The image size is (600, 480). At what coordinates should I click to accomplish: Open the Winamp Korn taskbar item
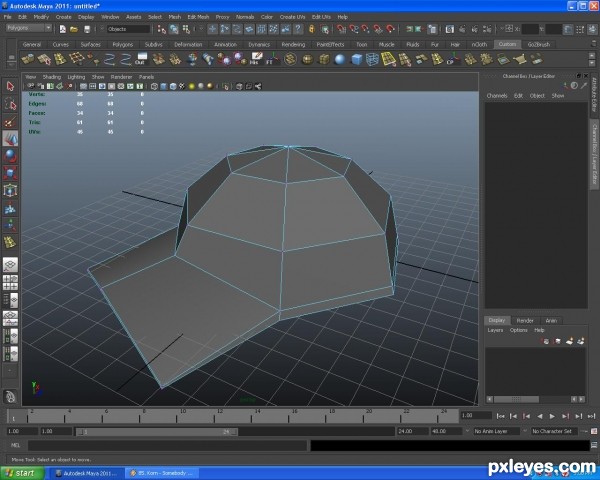164,473
